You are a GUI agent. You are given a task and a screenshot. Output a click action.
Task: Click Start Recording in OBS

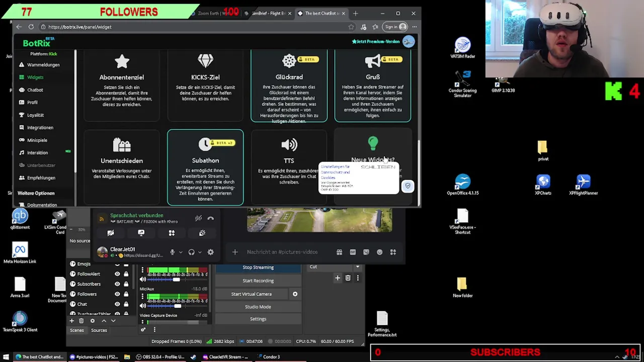click(258, 281)
